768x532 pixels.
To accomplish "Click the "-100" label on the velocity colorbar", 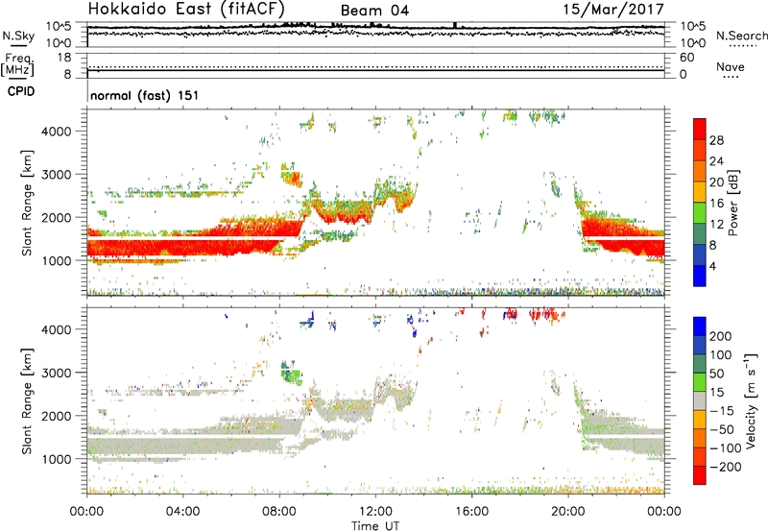I will [726, 448].
